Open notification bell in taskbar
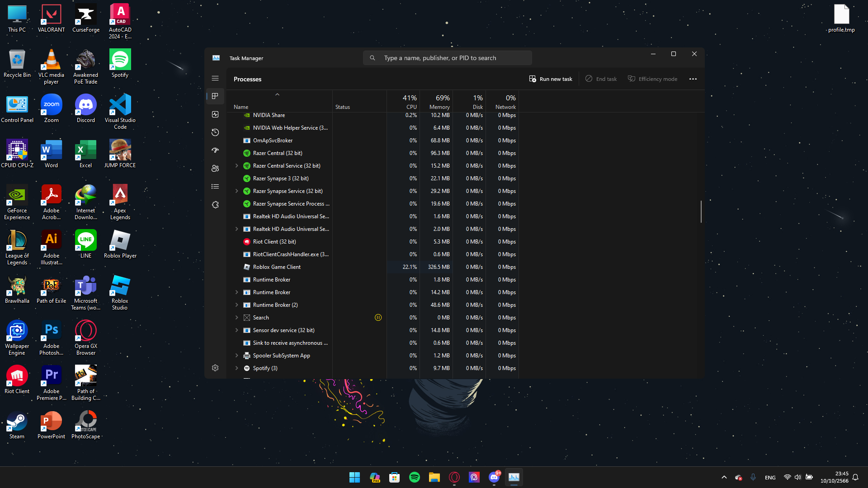The image size is (868, 488). 855,477
